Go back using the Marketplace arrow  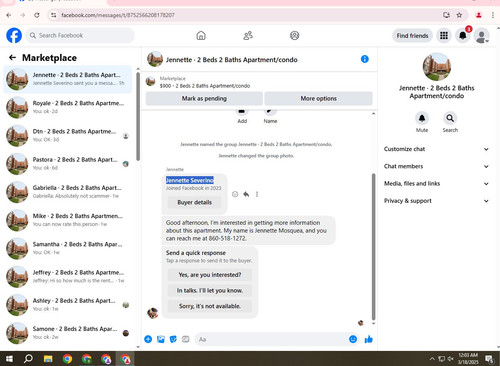(12, 58)
